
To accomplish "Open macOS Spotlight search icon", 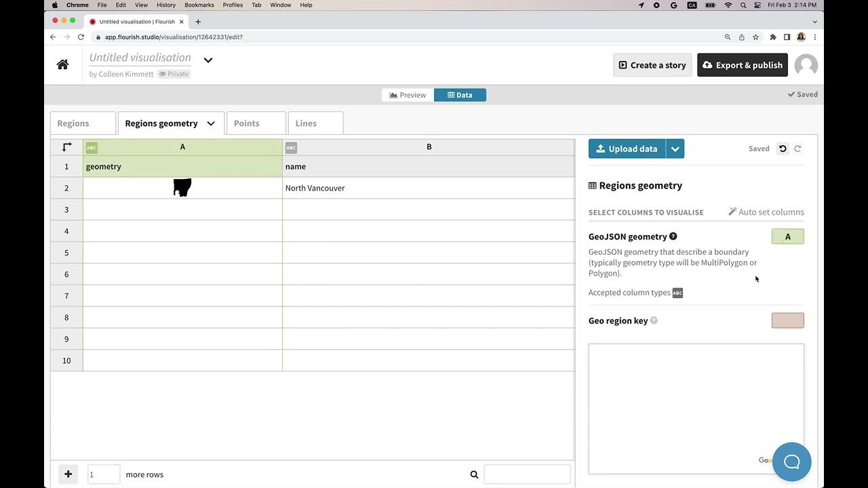I will pos(743,5).
